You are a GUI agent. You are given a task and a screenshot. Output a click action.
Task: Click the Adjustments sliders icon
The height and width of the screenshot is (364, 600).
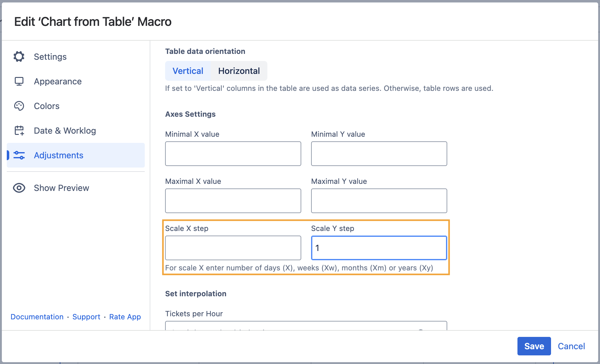click(x=19, y=155)
